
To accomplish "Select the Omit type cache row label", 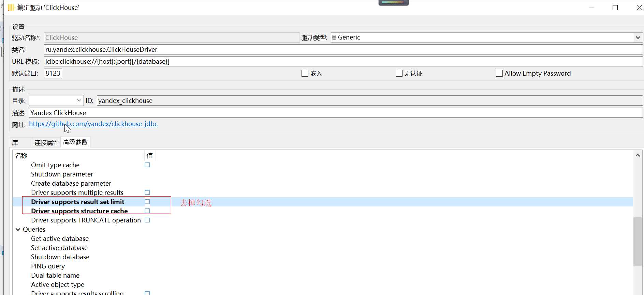I will (55, 165).
